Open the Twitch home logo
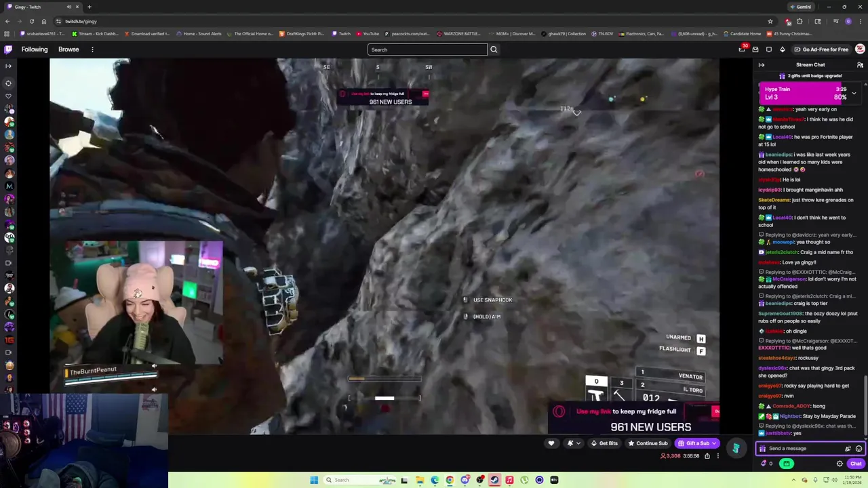Screen dimensions: 868x488 pyautogui.click(x=8, y=49)
